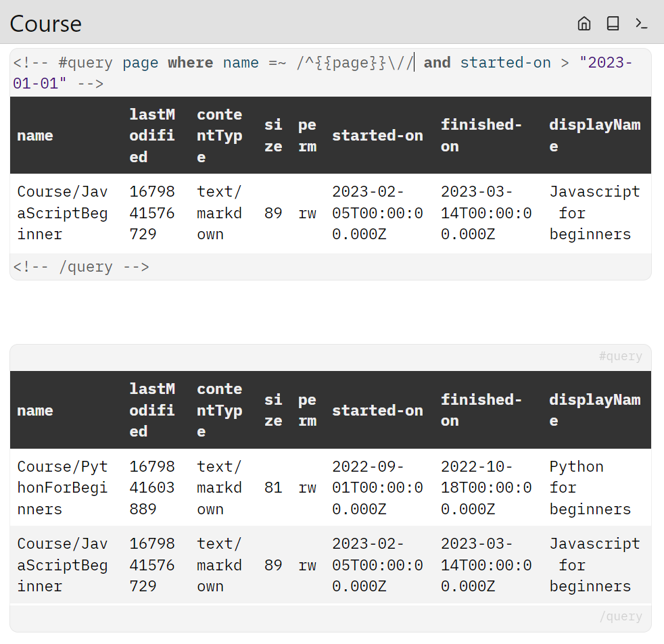Click the "Course" page title field
This screenshot has width=664, height=644.
coord(46,24)
